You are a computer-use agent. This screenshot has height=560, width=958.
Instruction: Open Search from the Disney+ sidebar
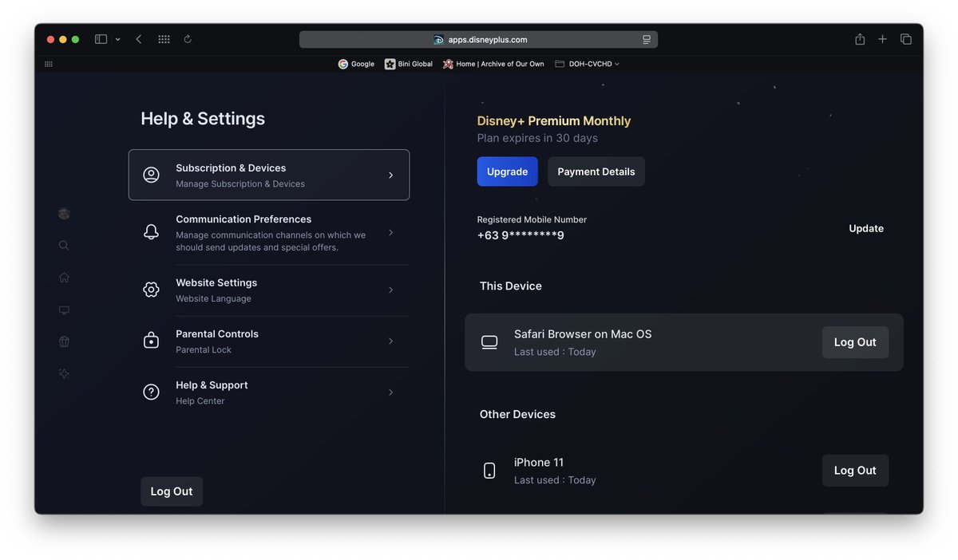click(x=64, y=246)
